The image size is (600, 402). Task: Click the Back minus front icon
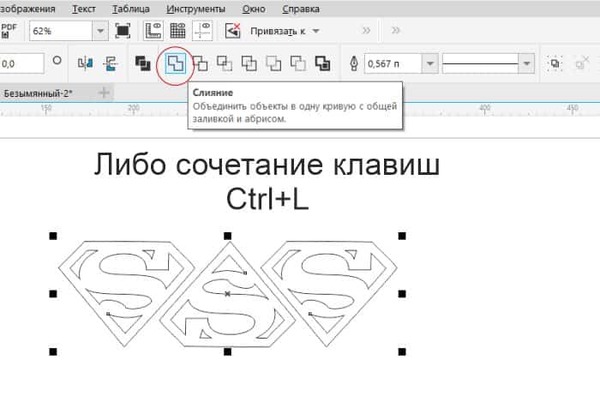(x=297, y=64)
